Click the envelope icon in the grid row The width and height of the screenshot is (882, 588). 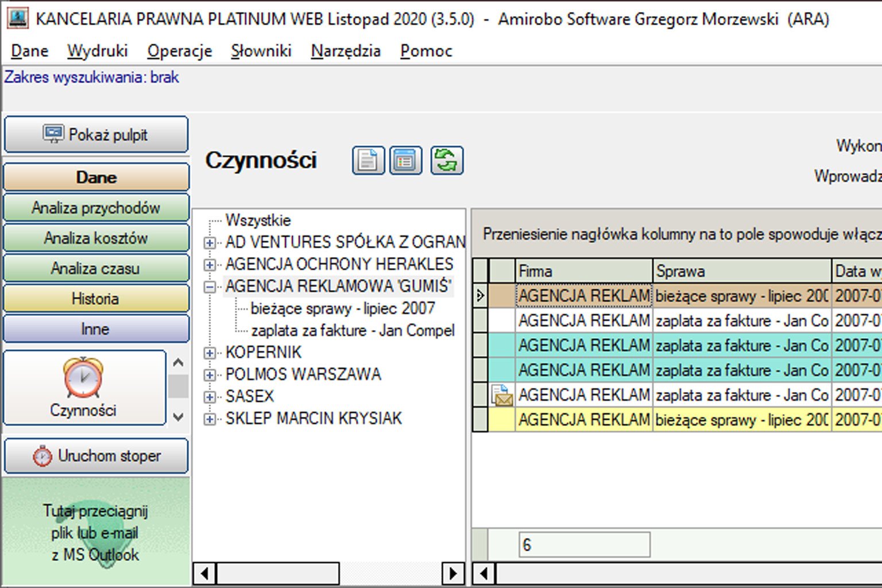pos(502,396)
